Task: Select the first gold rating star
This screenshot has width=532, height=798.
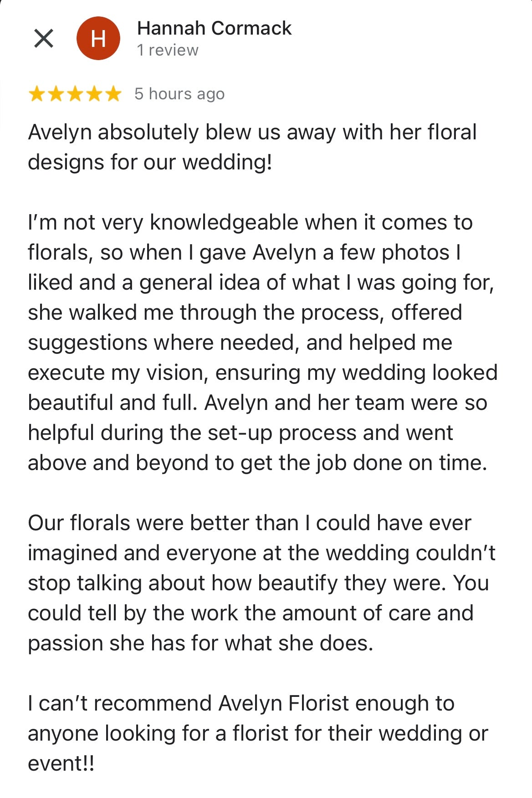Action: coord(37,93)
